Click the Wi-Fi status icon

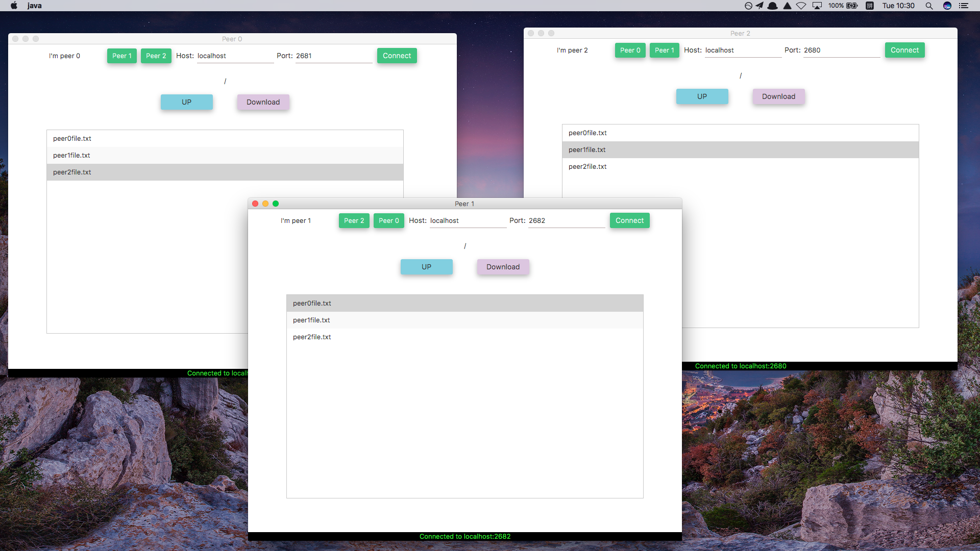coord(801,6)
